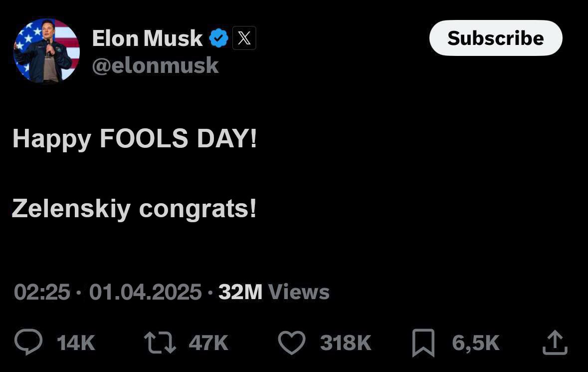
Task: Click the @elonmusk handle
Action: pos(155,65)
